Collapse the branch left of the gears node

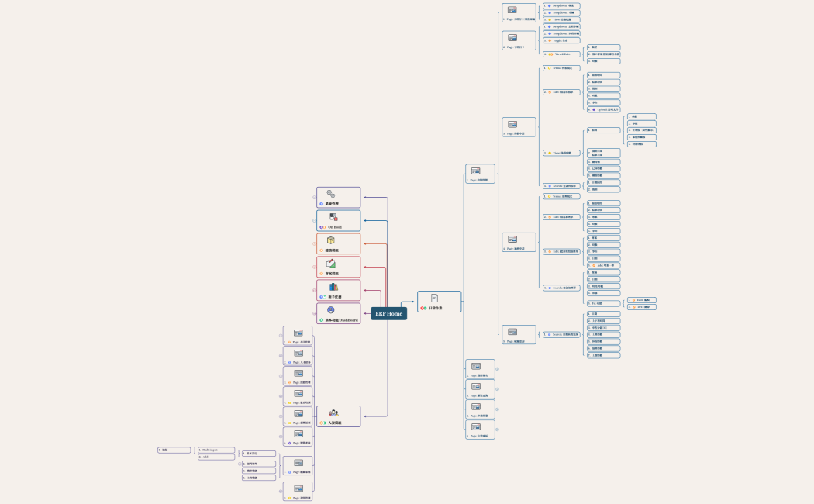314,198
